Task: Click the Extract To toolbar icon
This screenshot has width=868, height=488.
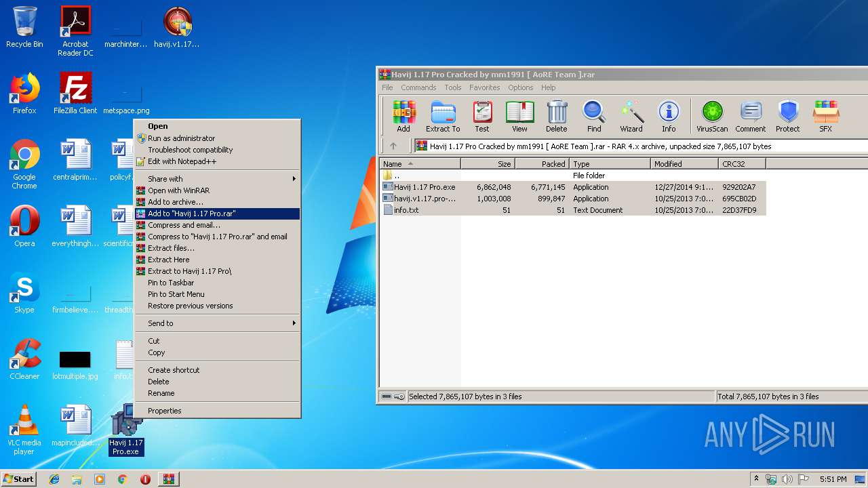Action: point(443,116)
